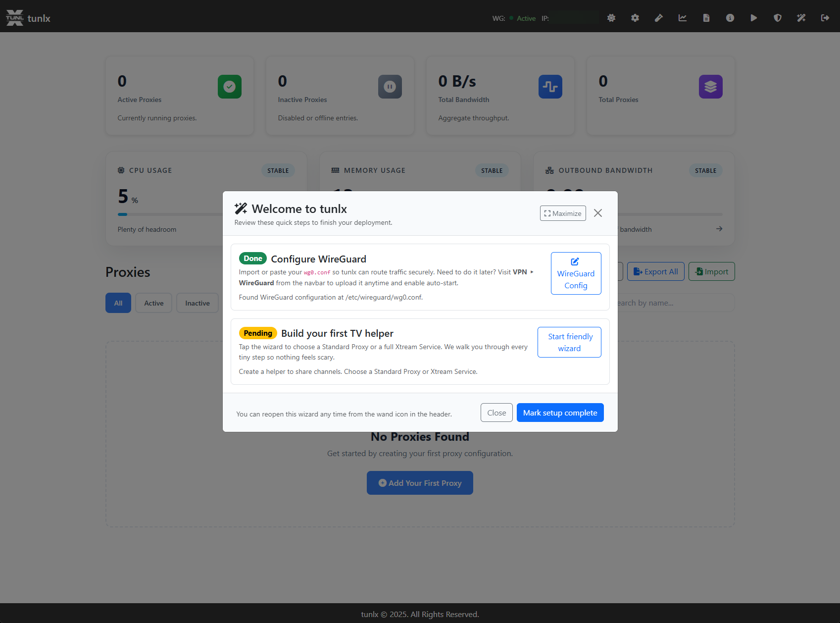Viewport: 840px width, 623px height.
Task: Open settings via the gear icon
Action: click(x=635, y=18)
